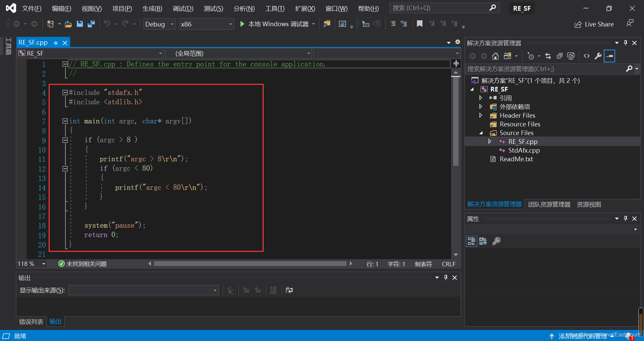Click the feedback person icon
The image size is (644, 341).
pos(630,23)
